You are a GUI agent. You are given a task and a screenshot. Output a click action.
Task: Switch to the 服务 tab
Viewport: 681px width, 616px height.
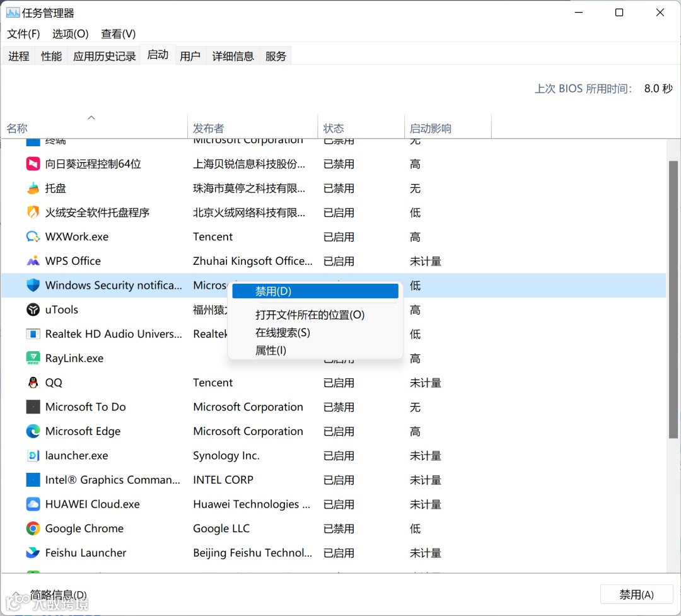(276, 56)
